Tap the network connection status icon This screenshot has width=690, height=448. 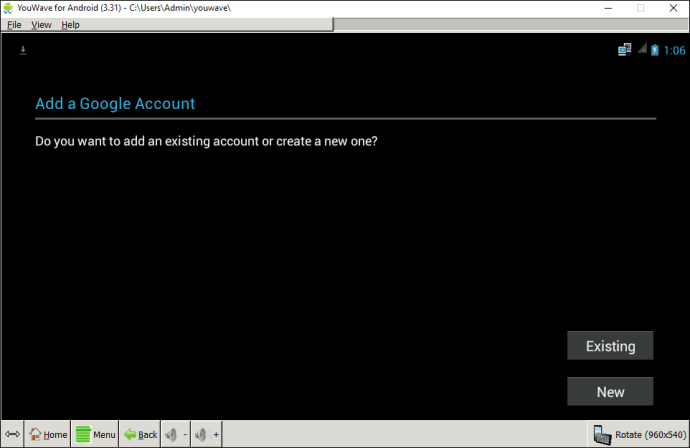[x=624, y=50]
